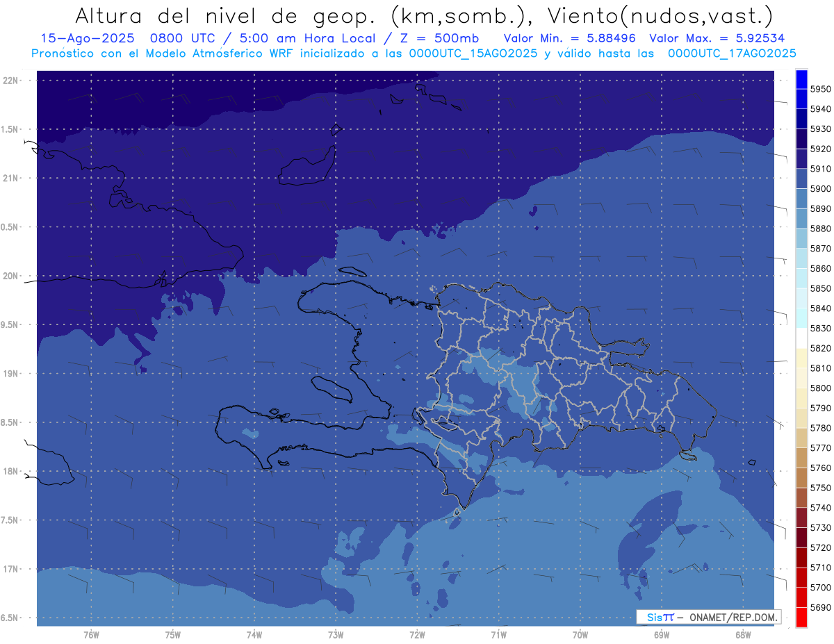Click the '5880' colorbar value

(820, 229)
